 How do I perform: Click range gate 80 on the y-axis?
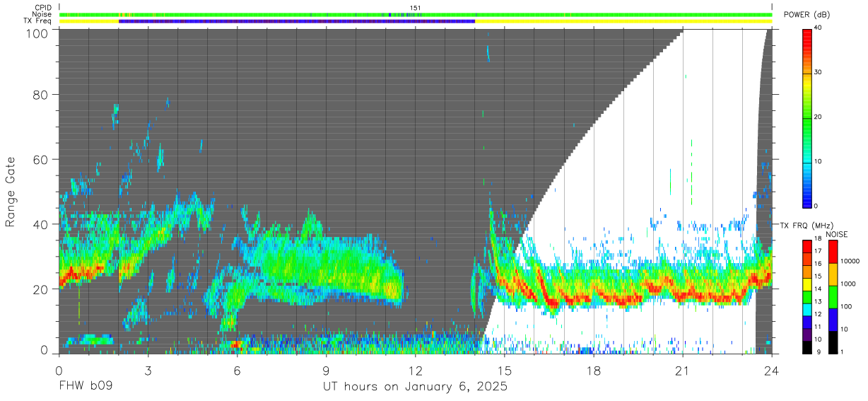click(40, 94)
